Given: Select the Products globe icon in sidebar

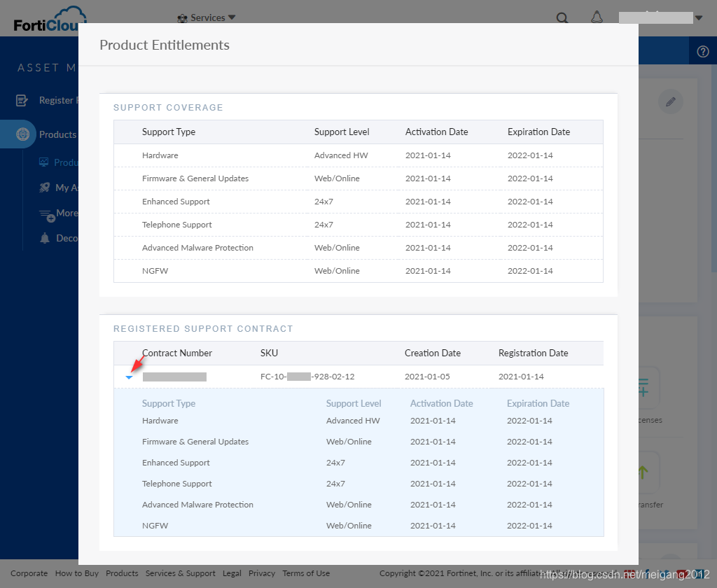Looking at the screenshot, I should pyautogui.click(x=22, y=134).
